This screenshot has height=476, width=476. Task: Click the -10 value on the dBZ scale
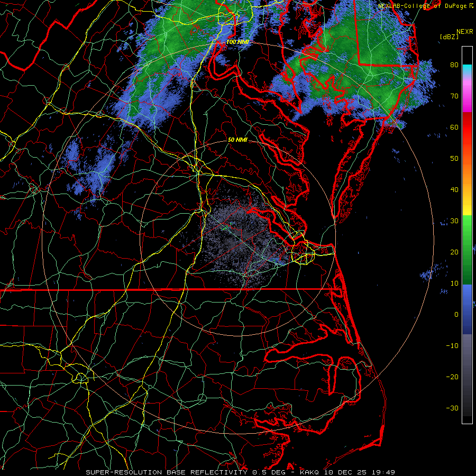click(452, 346)
